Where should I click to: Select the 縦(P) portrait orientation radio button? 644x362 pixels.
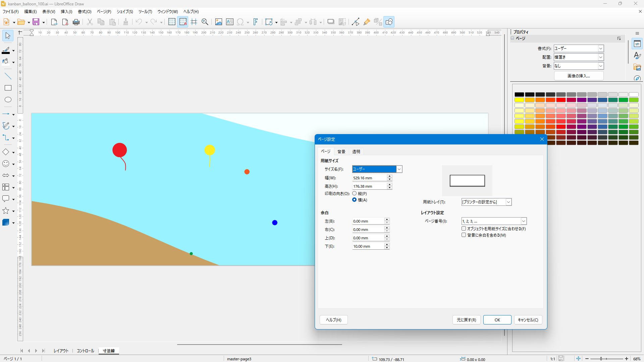click(x=355, y=193)
